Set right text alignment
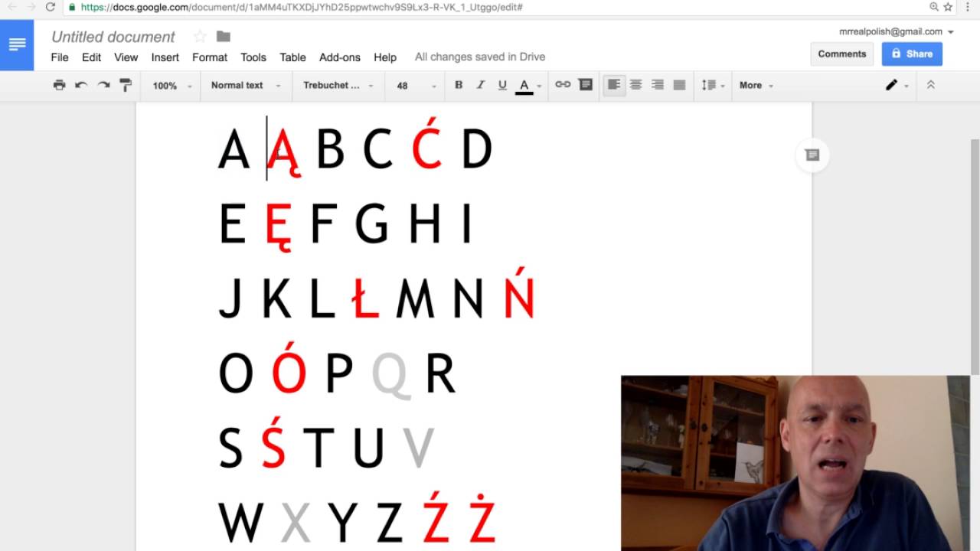 click(657, 85)
